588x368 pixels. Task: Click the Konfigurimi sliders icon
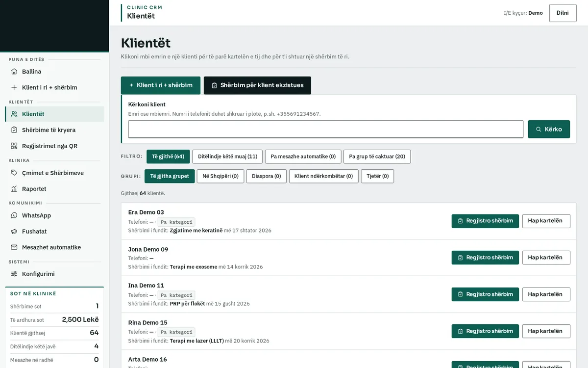click(14, 274)
